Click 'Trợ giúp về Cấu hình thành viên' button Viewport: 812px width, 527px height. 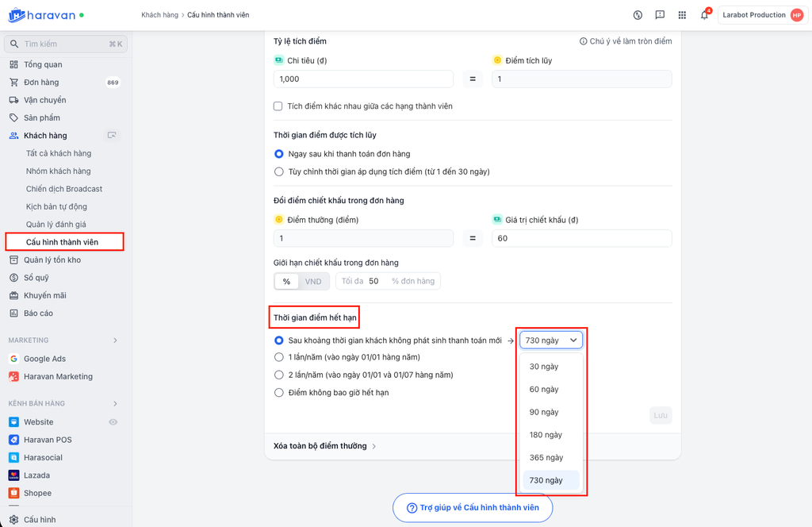(473, 508)
